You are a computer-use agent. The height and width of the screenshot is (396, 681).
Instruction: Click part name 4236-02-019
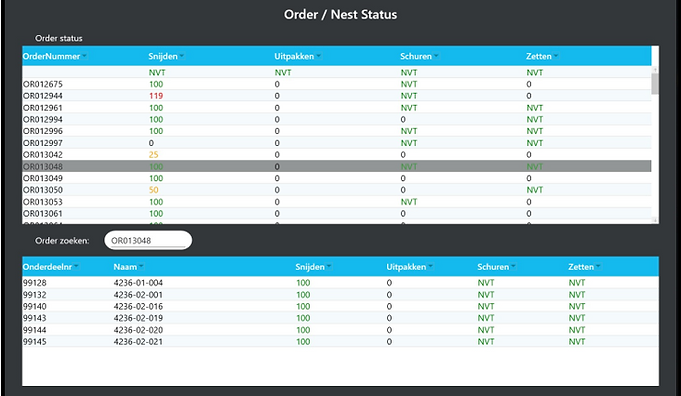138,318
